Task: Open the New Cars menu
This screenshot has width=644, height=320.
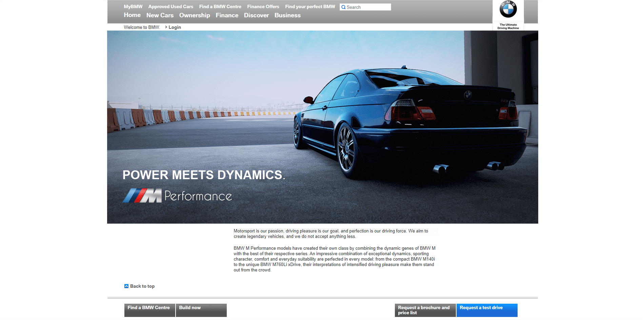Action: pos(160,15)
